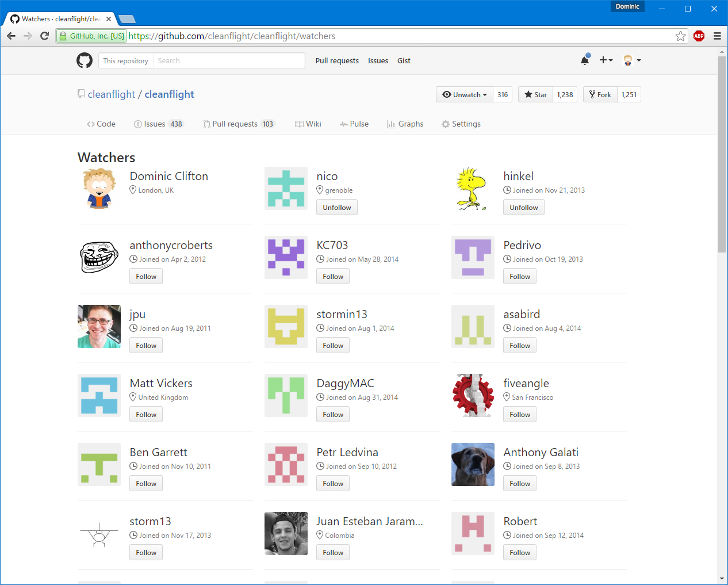Open anthonycroberts' trollface avatar
This screenshot has height=585, width=728.
99,257
